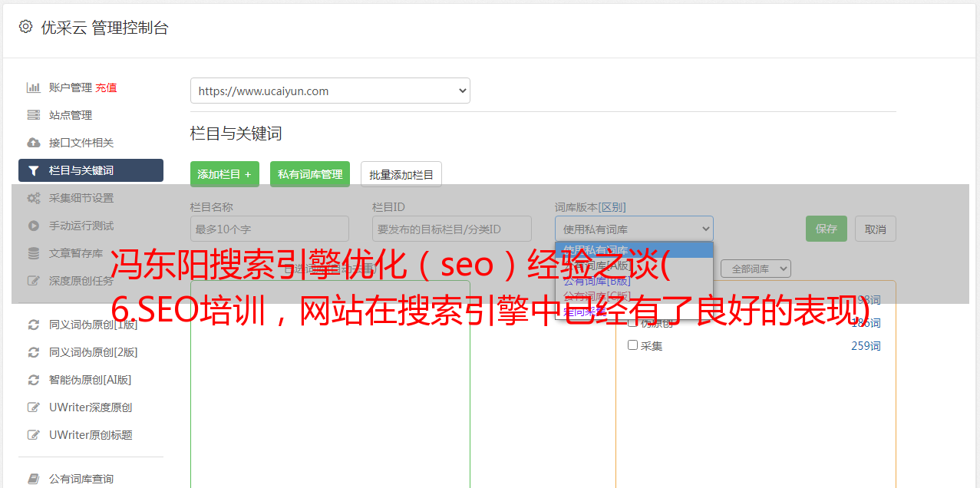
Task: Click the red 充值 recharge link
Action: click(106, 87)
